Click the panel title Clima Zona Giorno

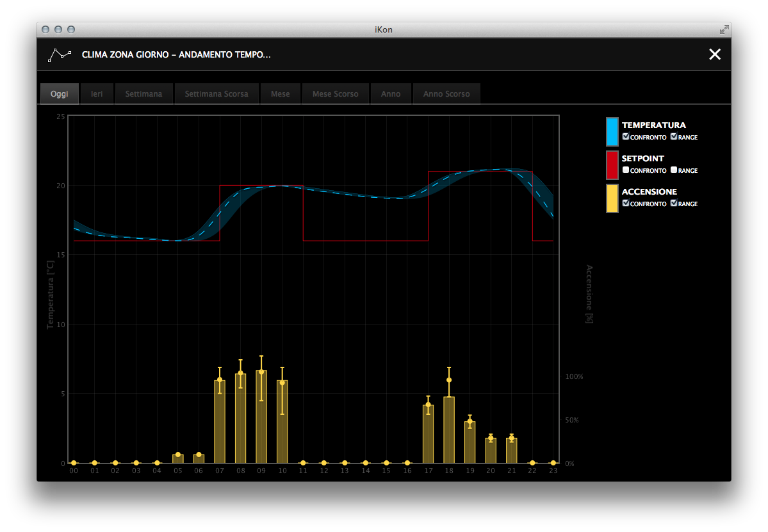[176, 55]
